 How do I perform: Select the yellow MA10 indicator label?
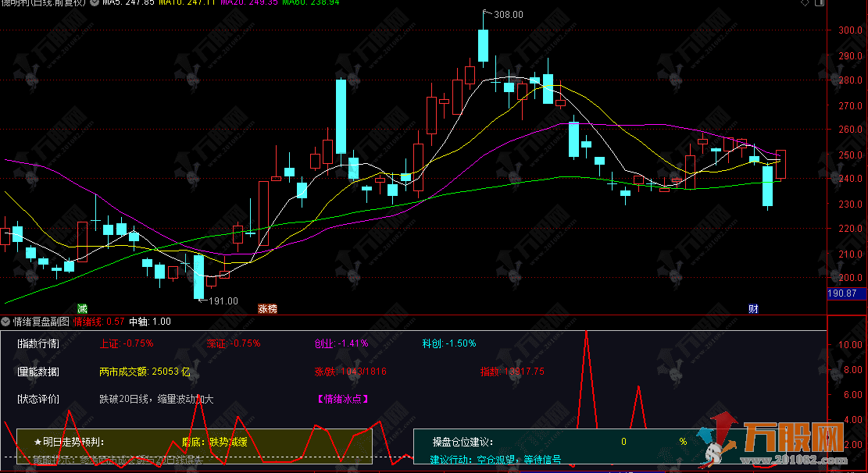click(x=188, y=3)
